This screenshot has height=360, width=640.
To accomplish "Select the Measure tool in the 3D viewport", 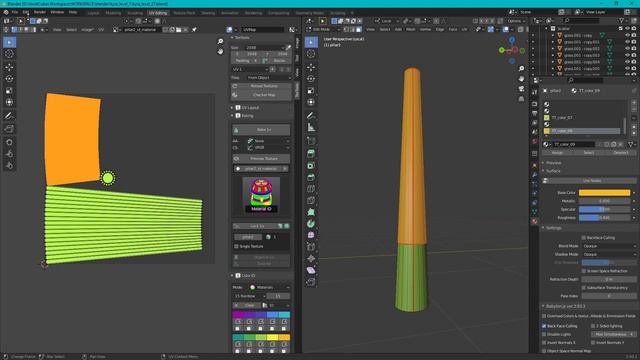I will [311, 128].
